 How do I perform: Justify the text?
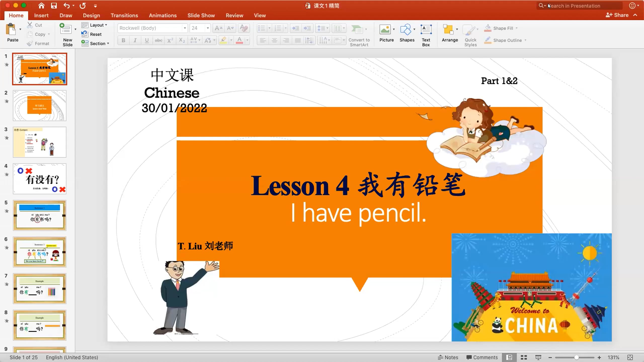[298, 40]
